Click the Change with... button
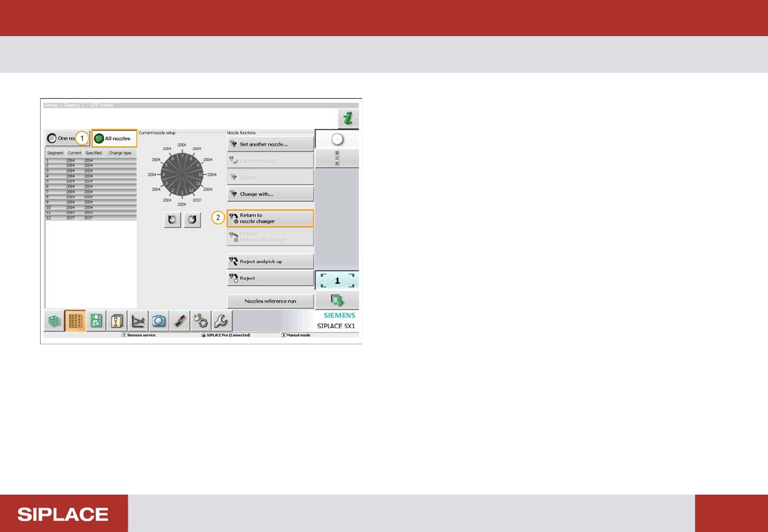Screen dimensions: 768x532 tap(270, 194)
